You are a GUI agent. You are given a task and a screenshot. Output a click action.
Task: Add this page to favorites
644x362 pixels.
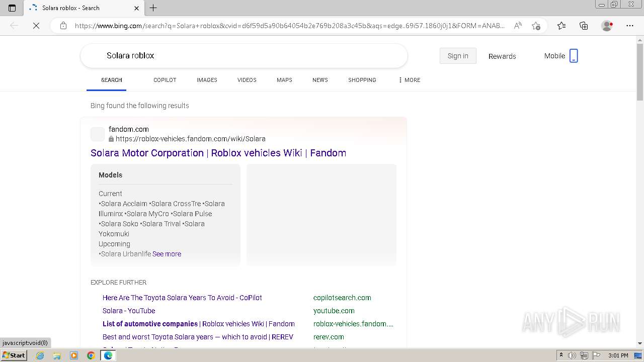(536, 26)
